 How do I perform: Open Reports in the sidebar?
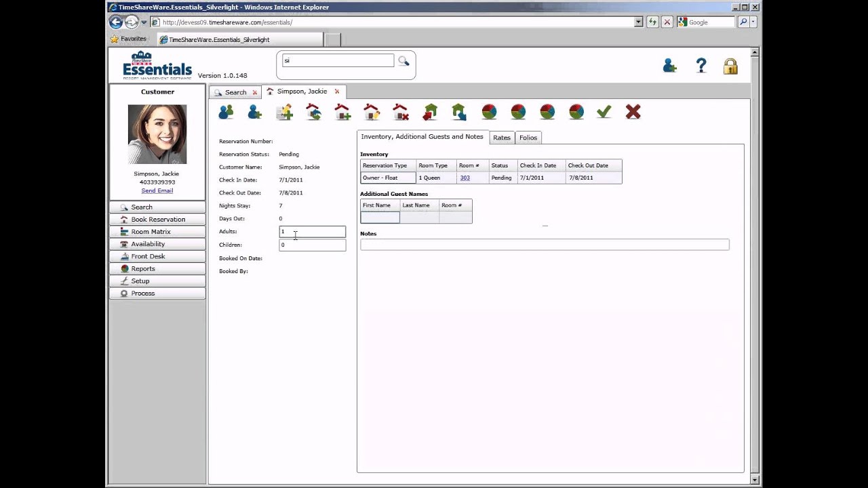[x=157, y=268]
